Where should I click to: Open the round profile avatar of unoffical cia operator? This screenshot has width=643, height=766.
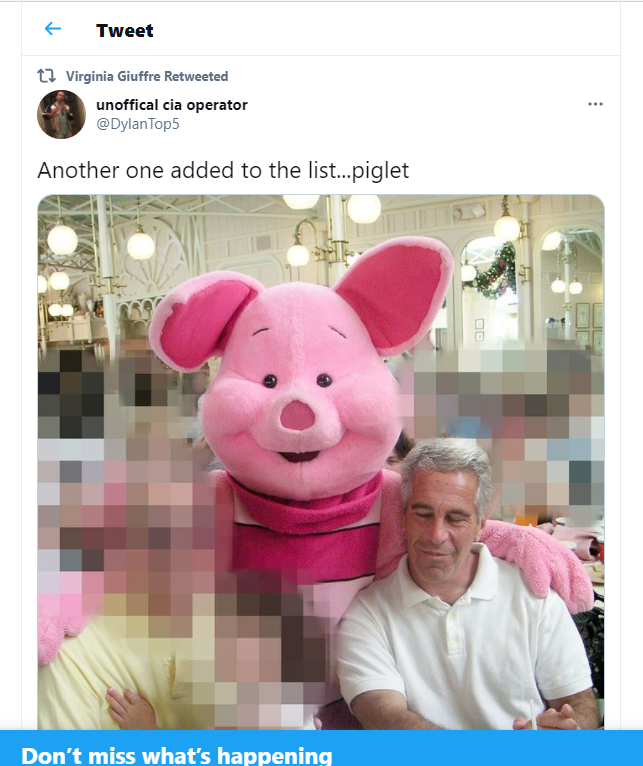tap(62, 114)
